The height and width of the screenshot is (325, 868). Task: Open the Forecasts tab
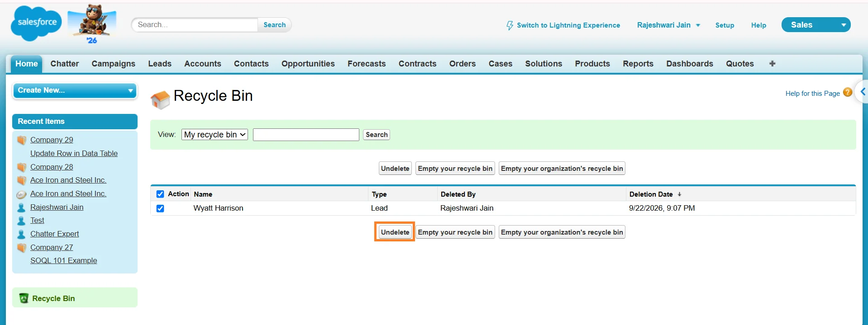pos(367,64)
